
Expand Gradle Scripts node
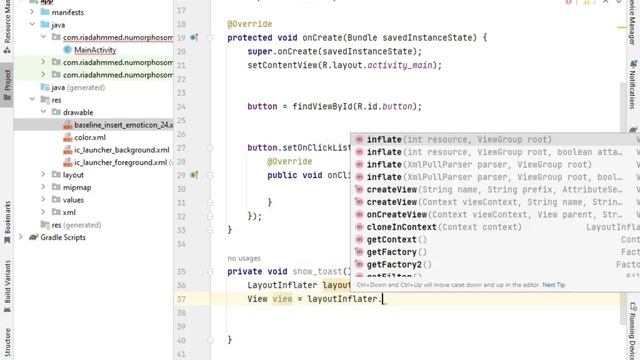(x=20, y=237)
